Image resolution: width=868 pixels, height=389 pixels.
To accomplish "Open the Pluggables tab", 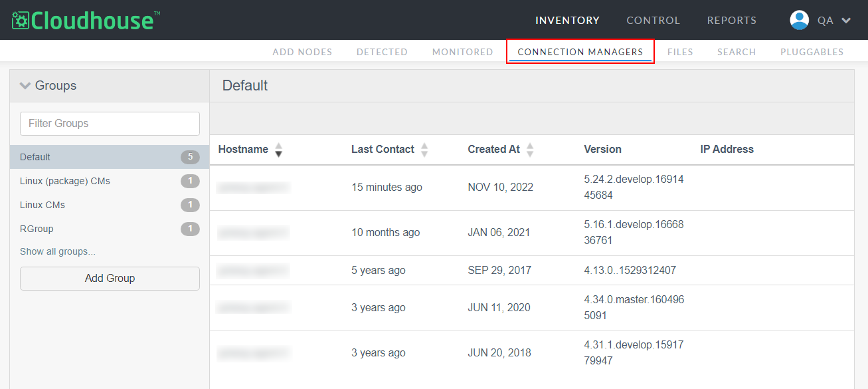I will pyautogui.click(x=812, y=52).
